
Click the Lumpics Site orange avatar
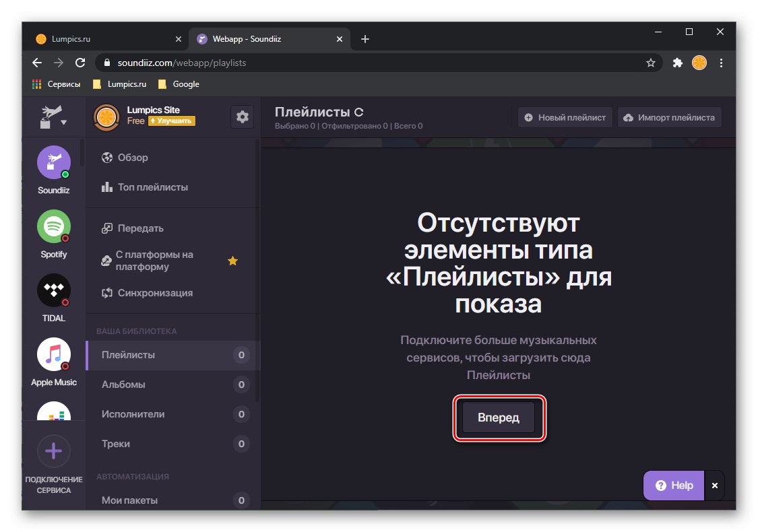[106, 117]
